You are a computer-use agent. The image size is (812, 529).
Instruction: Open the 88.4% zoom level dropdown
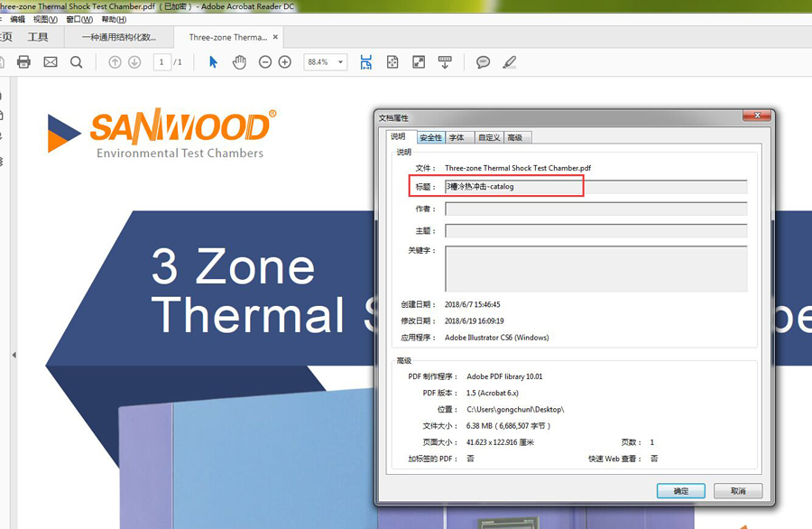pos(341,62)
